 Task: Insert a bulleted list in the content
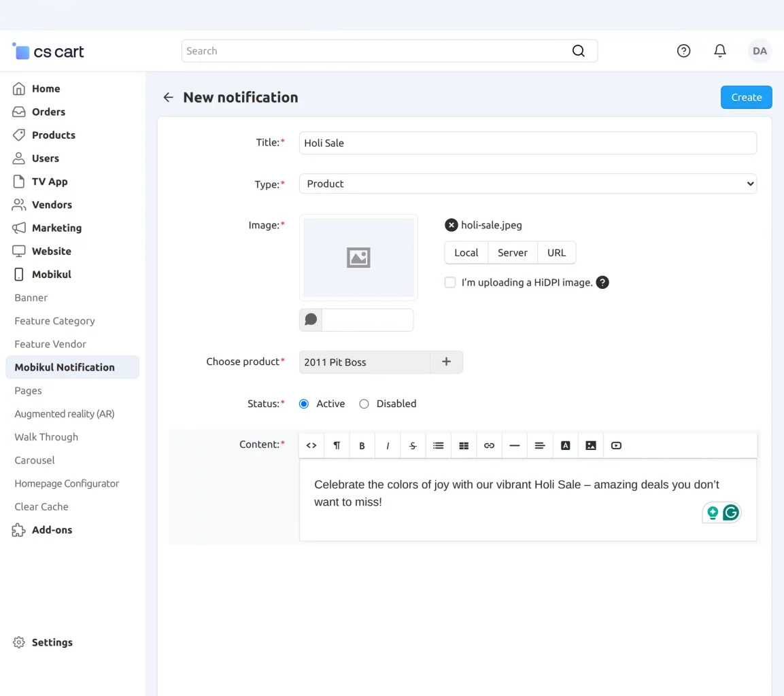coord(438,445)
